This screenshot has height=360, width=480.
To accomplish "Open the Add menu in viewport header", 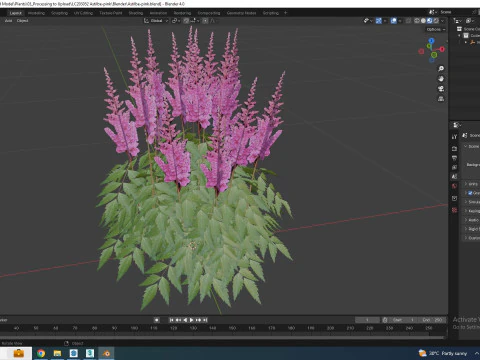I will tap(9, 21).
